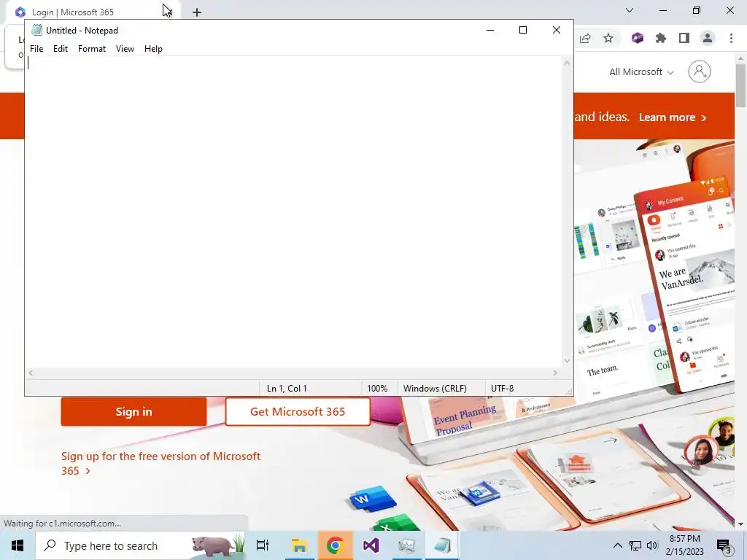Close the Chrome window
The height and width of the screenshot is (560, 747).
(729, 10)
